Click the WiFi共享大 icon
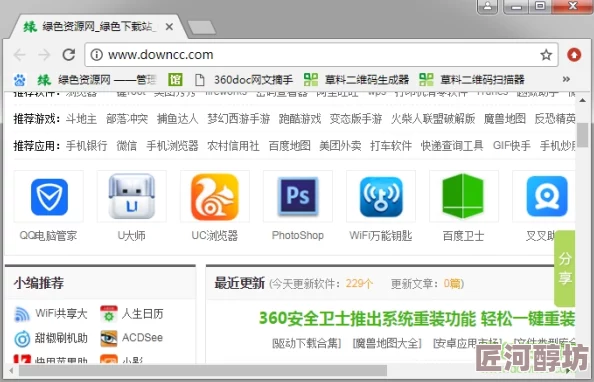The width and height of the screenshot is (594, 382). (x=22, y=314)
